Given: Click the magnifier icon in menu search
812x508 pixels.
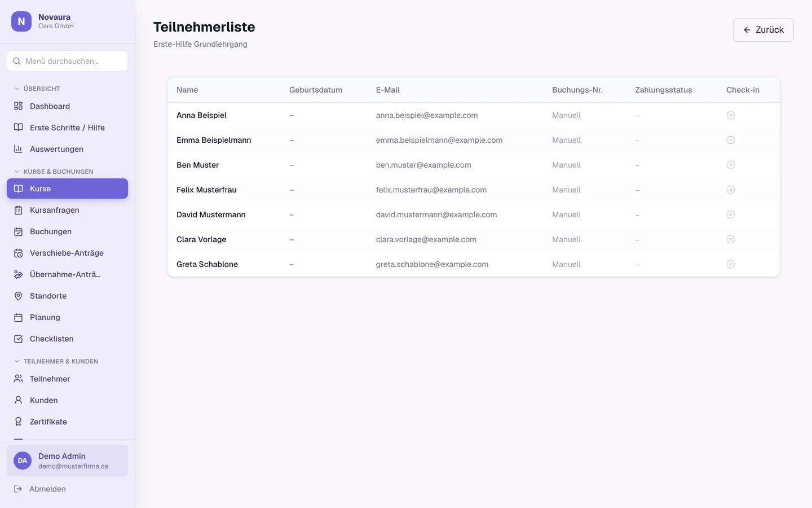Looking at the screenshot, I should pos(17,61).
